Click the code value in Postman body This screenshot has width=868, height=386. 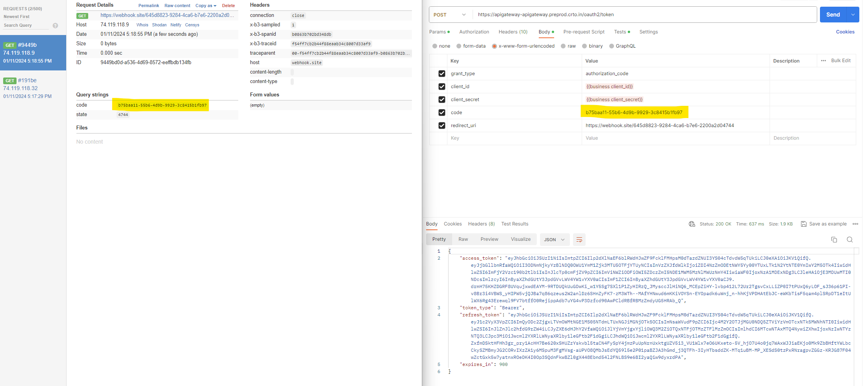(x=634, y=113)
